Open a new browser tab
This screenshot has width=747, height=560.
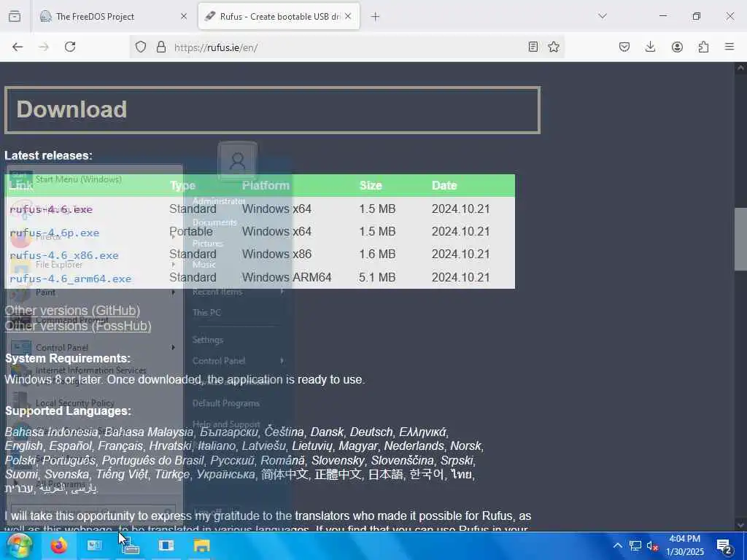376,16
